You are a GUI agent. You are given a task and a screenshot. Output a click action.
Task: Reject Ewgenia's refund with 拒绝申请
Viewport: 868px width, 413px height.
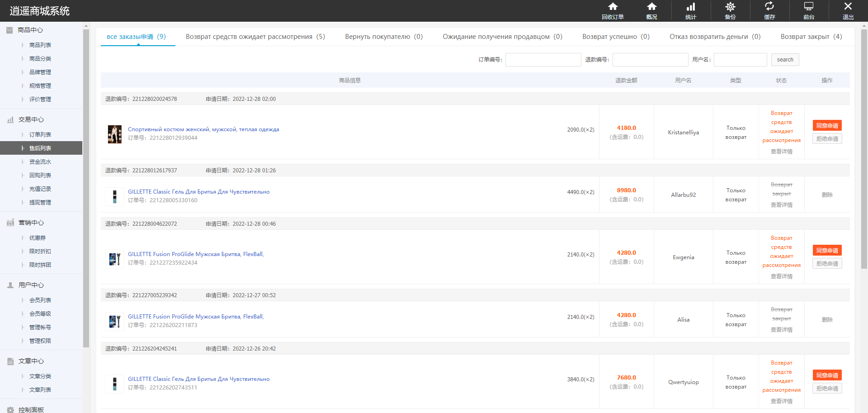pyautogui.click(x=827, y=264)
